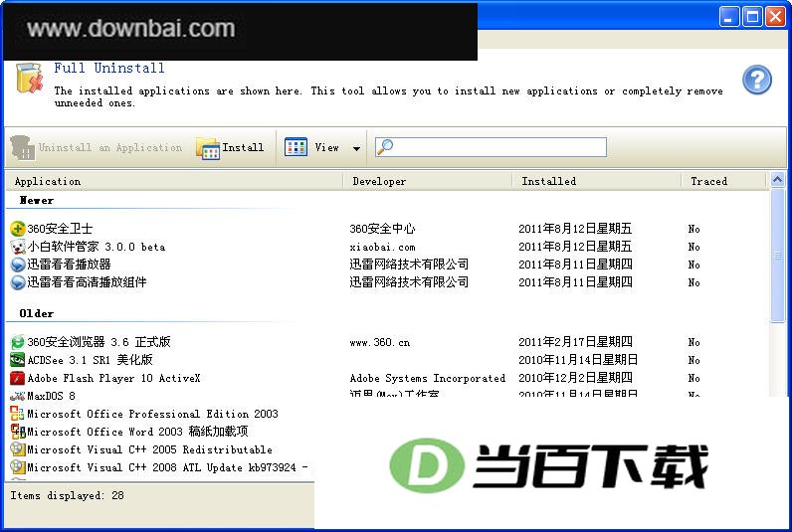Click the vertical scrollbar thumb
The width and height of the screenshot is (792, 532).
tap(778, 255)
